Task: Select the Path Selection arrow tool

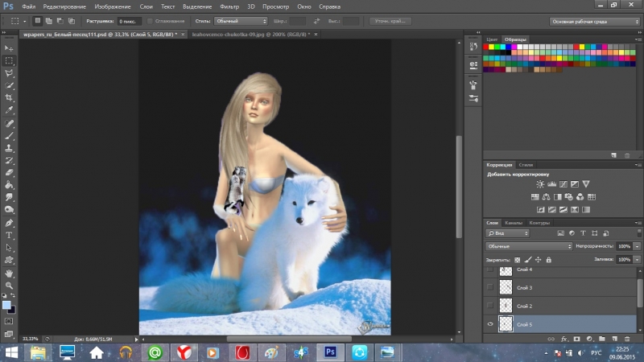Action: 9,248
